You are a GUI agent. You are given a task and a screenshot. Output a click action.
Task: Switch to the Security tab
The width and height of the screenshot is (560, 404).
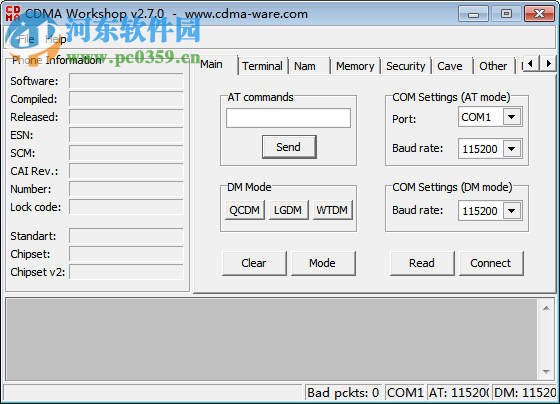tap(406, 66)
